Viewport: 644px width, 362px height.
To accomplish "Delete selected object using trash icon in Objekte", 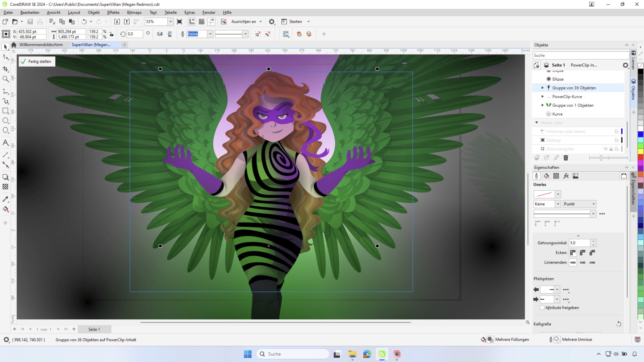I will (x=566, y=158).
